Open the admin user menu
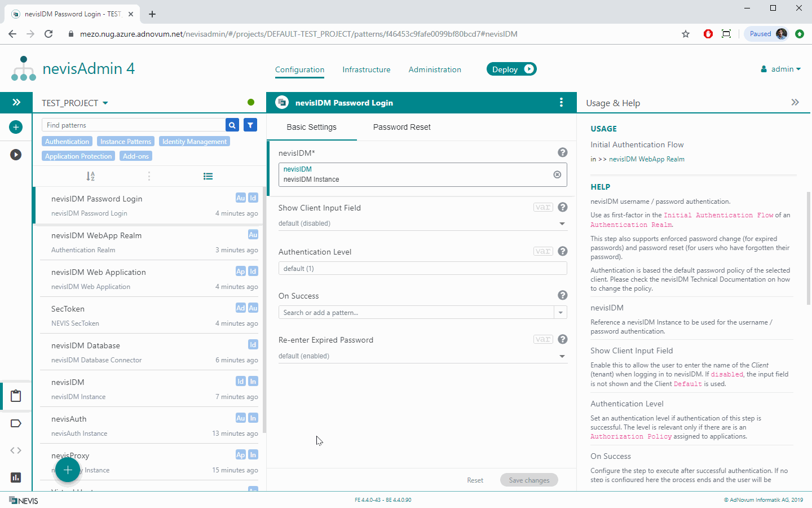The width and height of the screenshot is (812, 508). pyautogui.click(x=781, y=69)
